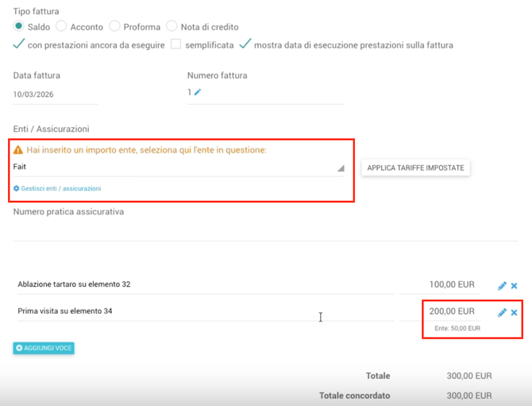
Task: Untick con prestazioni ancora da eseguire
Action: click(x=19, y=44)
